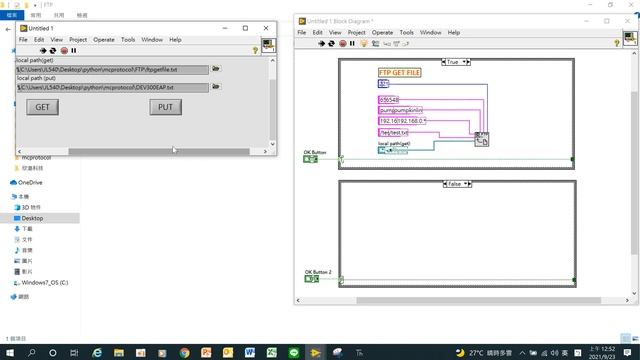The height and width of the screenshot is (360, 640).
Task: Open Windows Start menu
Action: click(10, 353)
